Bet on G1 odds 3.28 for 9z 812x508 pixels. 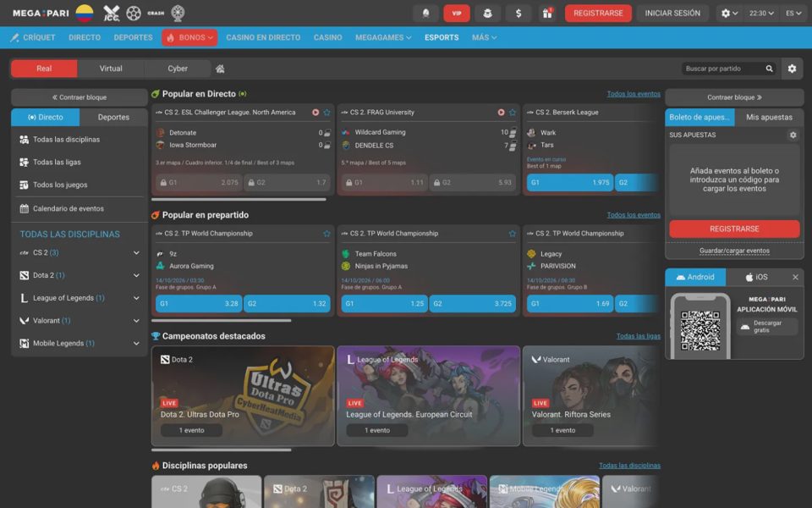(199, 304)
